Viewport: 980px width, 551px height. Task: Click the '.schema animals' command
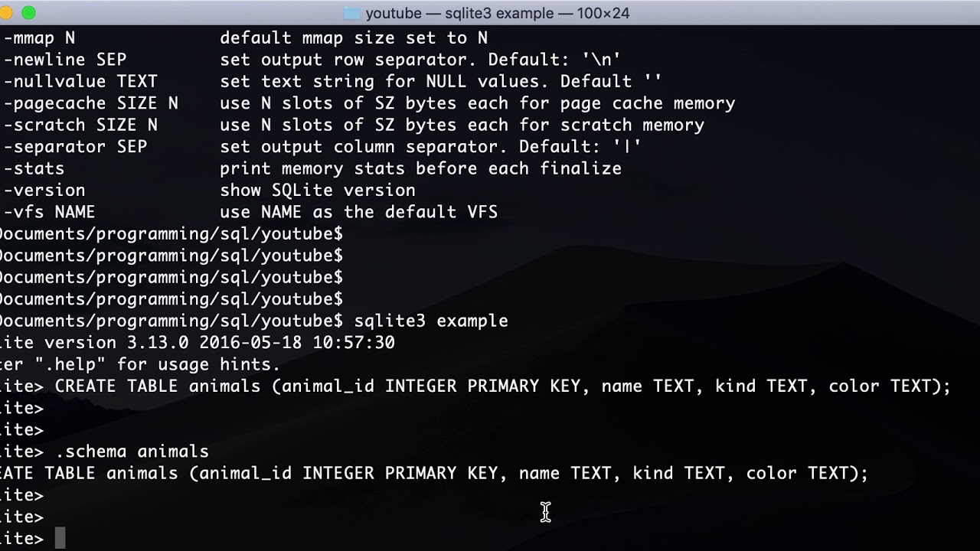132,452
